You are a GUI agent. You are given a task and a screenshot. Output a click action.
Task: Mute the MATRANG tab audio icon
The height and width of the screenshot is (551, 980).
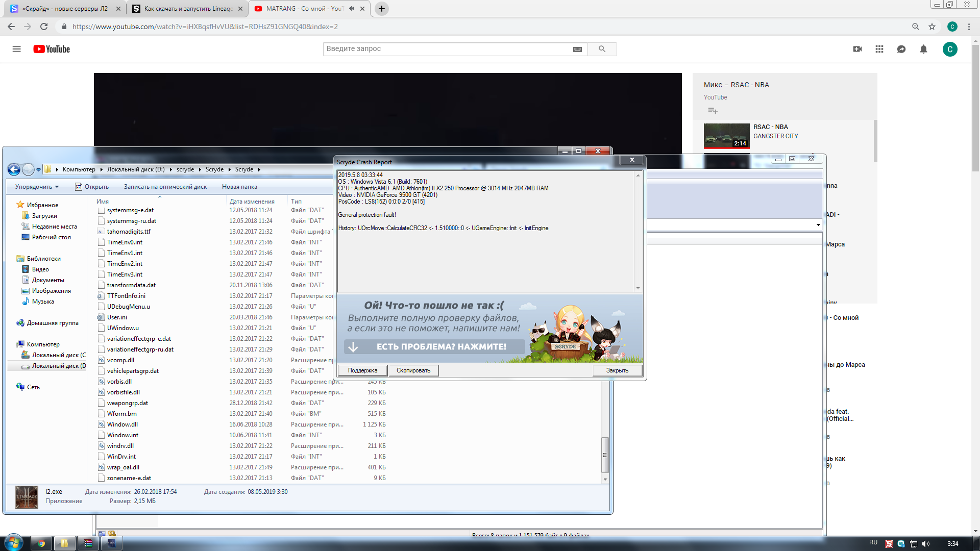[351, 9]
